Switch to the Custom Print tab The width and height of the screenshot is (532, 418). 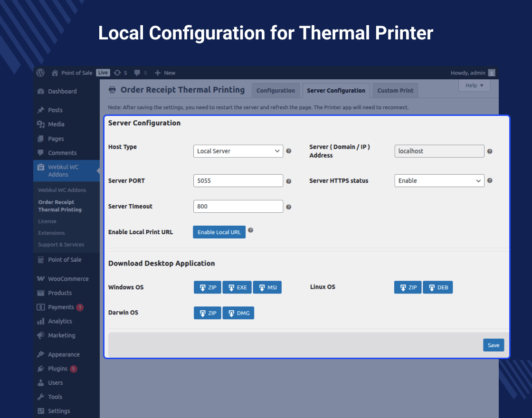click(x=395, y=90)
